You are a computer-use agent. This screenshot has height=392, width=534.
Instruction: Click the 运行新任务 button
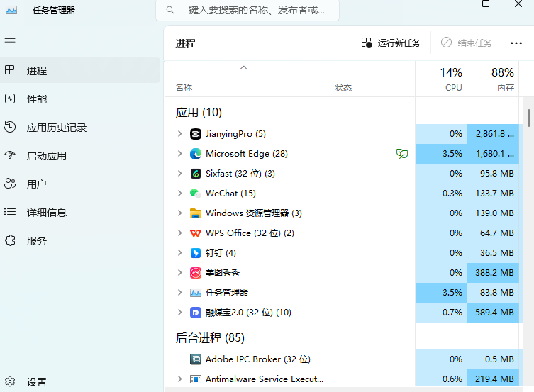click(391, 43)
